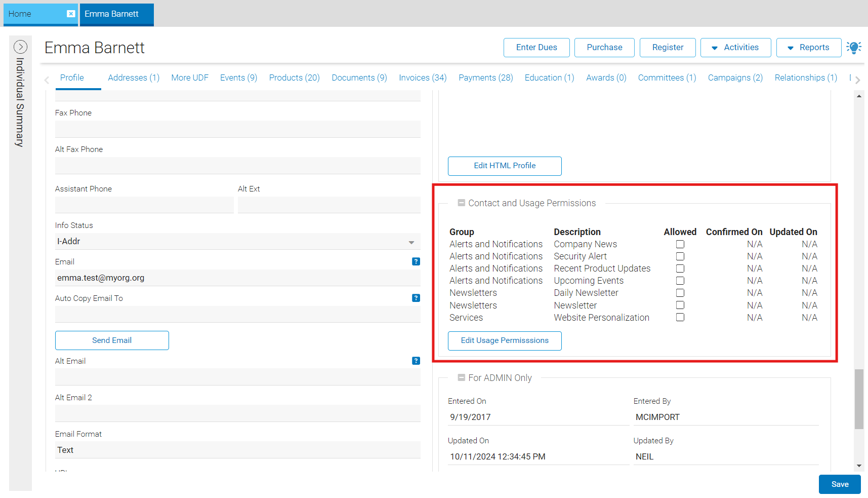This screenshot has width=868, height=498.
Task: Open the Committees (1) tab
Action: [x=667, y=78]
